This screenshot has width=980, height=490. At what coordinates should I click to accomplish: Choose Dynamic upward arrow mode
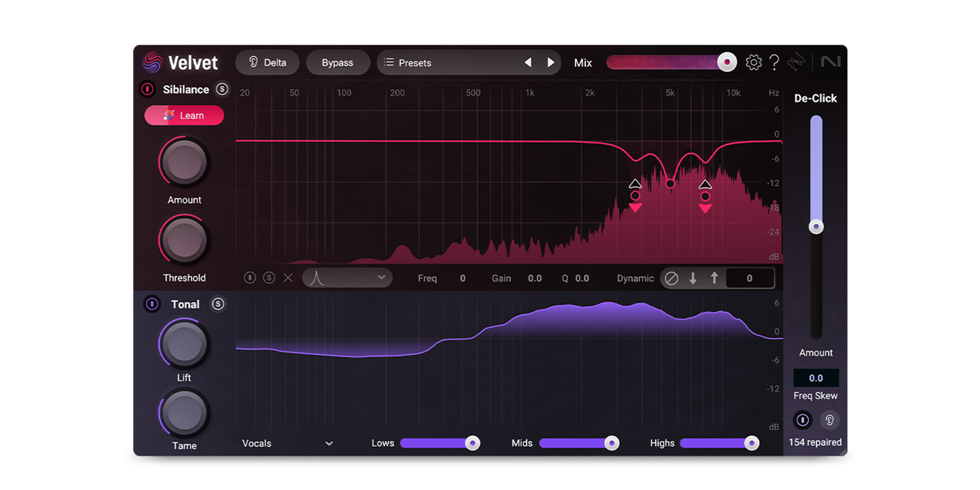coord(714,278)
